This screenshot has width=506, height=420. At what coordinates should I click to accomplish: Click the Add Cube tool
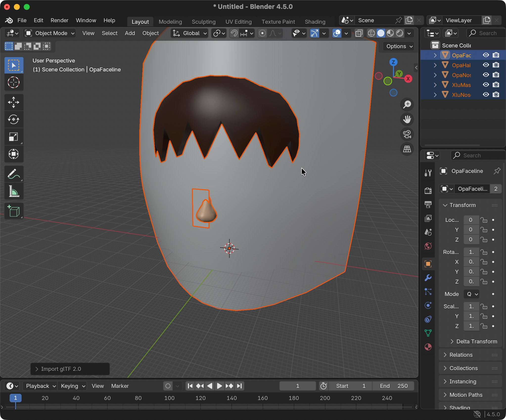tap(14, 211)
